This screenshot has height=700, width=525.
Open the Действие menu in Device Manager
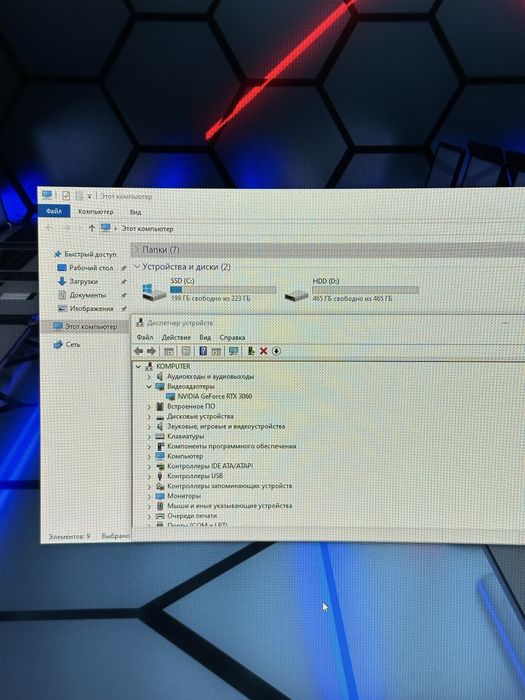[176, 338]
